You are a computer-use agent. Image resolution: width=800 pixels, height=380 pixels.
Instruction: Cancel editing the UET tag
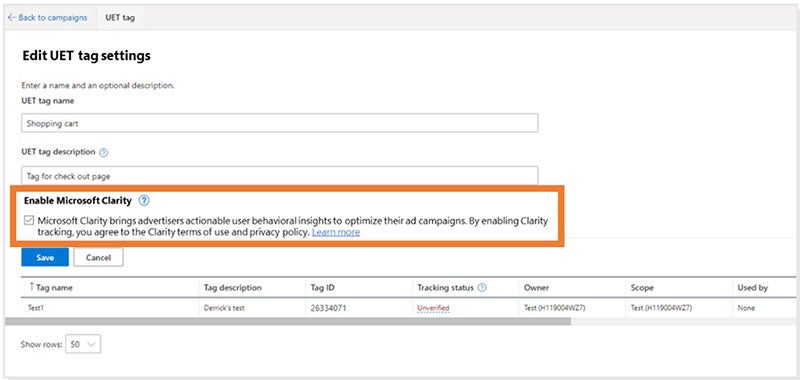click(98, 258)
